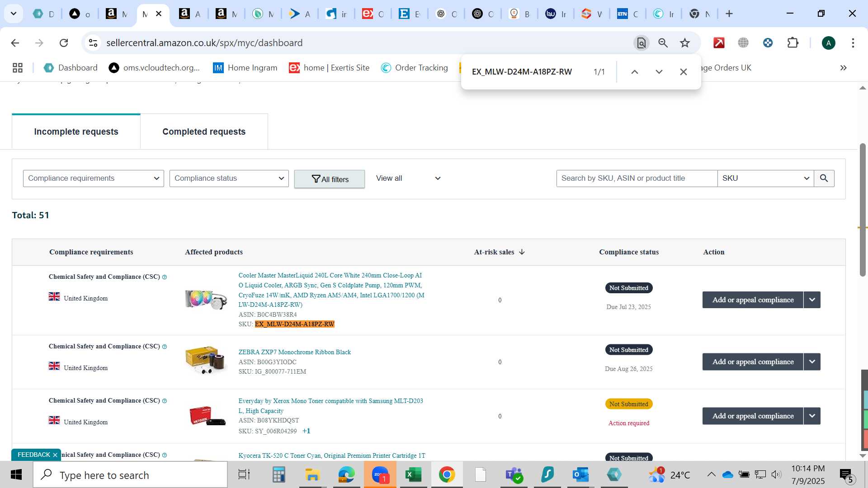The height and width of the screenshot is (488, 868).
Task: Open Compliance status dropdown
Action: point(229,178)
